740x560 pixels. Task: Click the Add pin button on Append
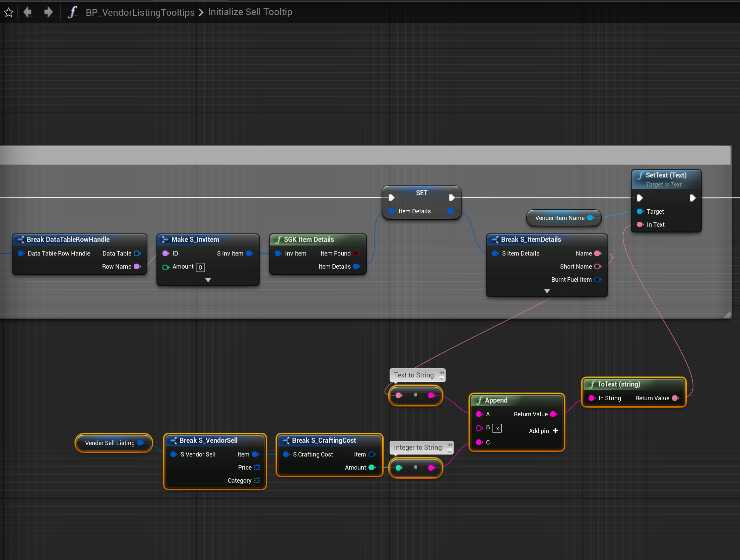[x=539, y=431]
